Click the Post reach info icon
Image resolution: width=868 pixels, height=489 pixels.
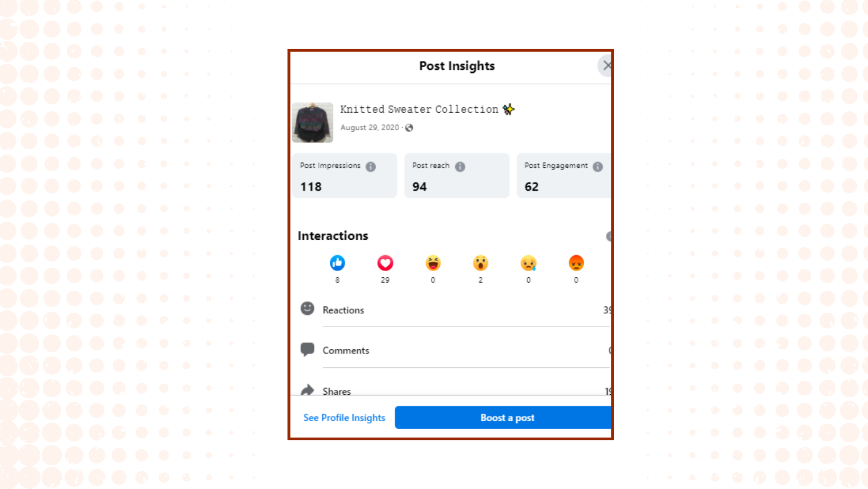(460, 167)
